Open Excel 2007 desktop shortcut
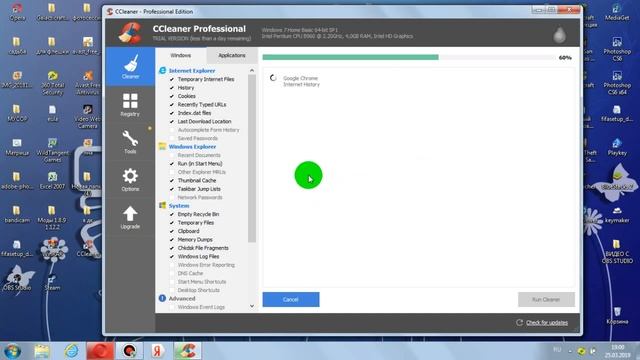Viewport: 640px width, 360px height. coord(52,180)
